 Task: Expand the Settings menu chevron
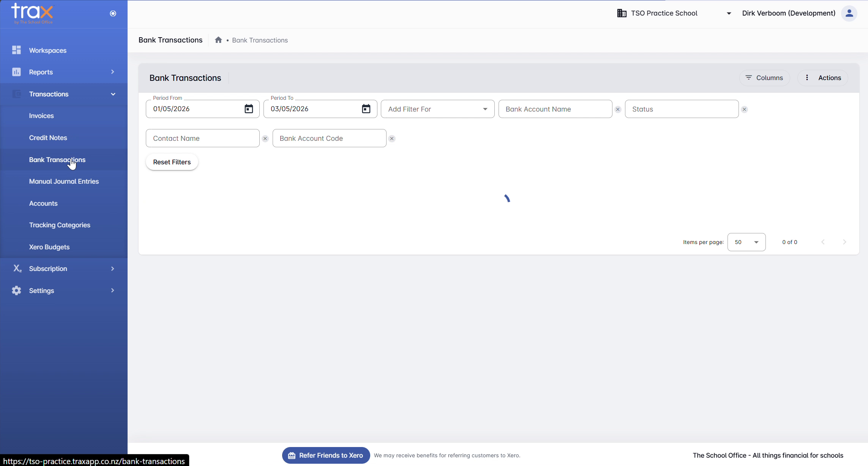coord(112,290)
